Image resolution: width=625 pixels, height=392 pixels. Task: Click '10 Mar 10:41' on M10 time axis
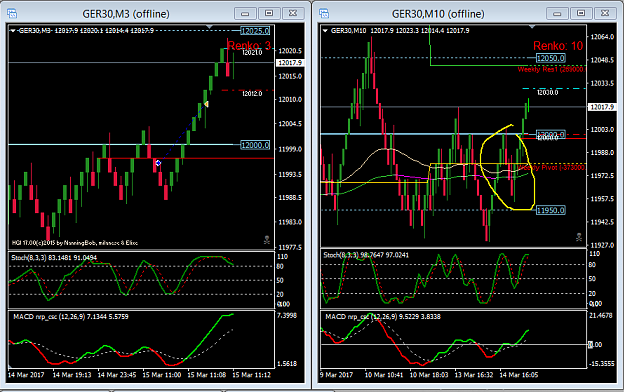tap(384, 375)
